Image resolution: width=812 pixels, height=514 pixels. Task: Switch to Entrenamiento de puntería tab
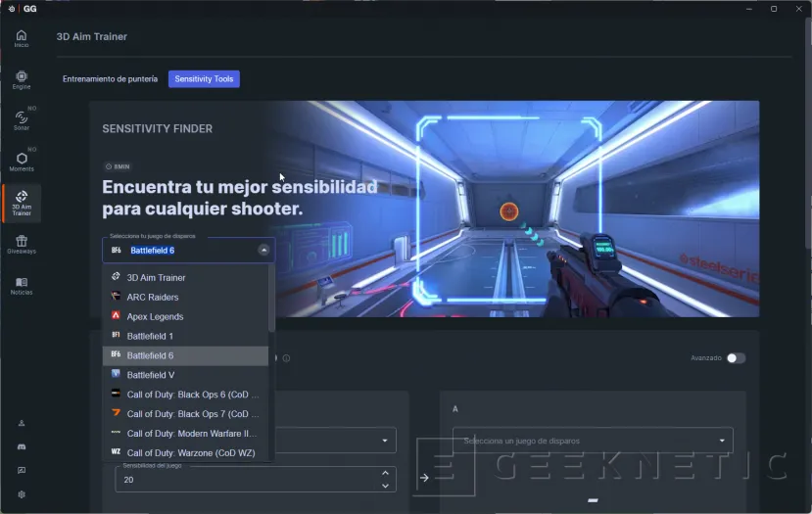110,78
